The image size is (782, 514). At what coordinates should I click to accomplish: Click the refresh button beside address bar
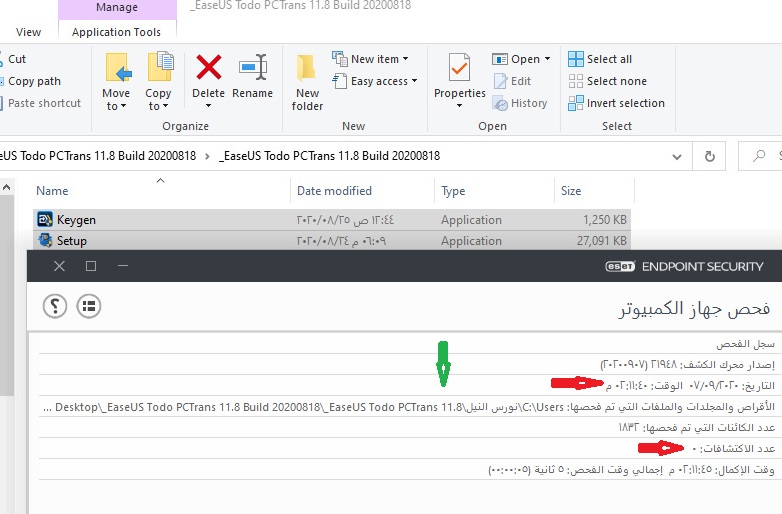click(x=710, y=156)
